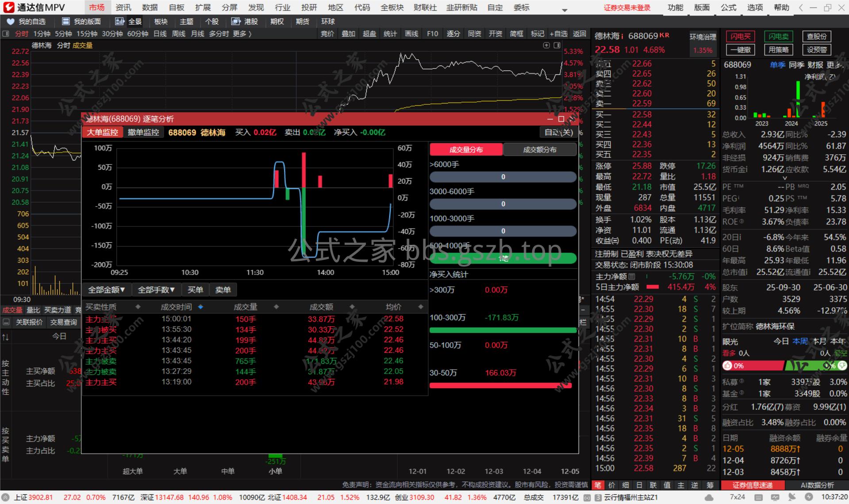This screenshot has height=504, width=849.
Task: Click the info icon next to 德林海 name
Action: [622, 36]
